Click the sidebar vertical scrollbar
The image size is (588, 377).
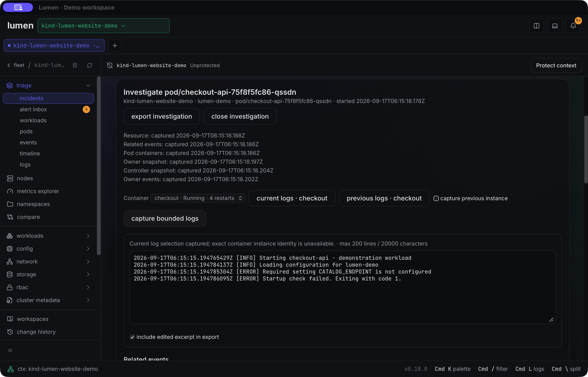tap(99, 166)
